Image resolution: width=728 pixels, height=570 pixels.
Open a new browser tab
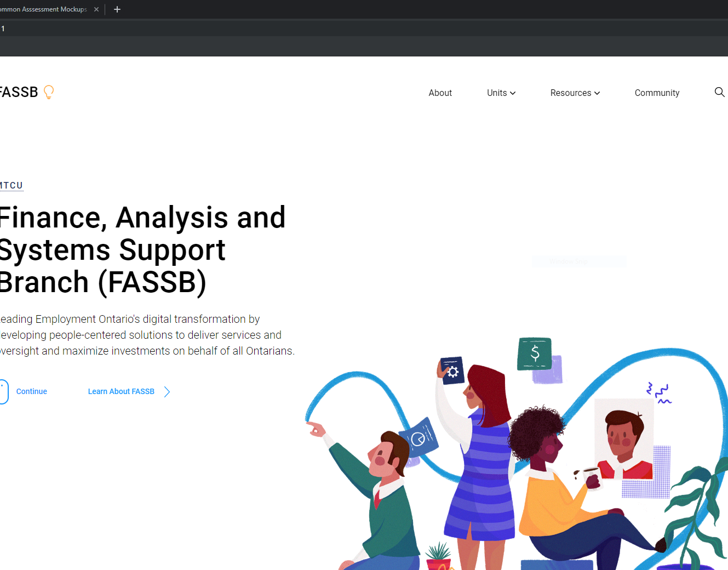pyautogui.click(x=117, y=9)
